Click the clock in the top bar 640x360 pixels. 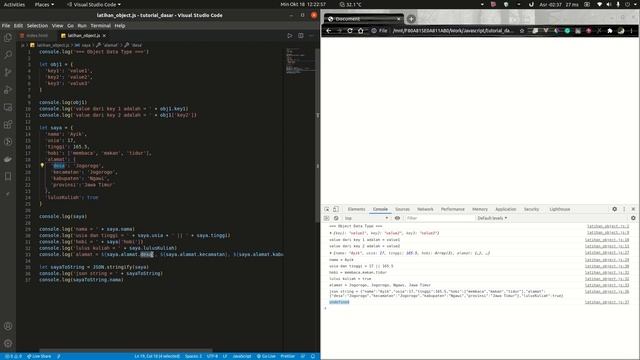[303, 4]
